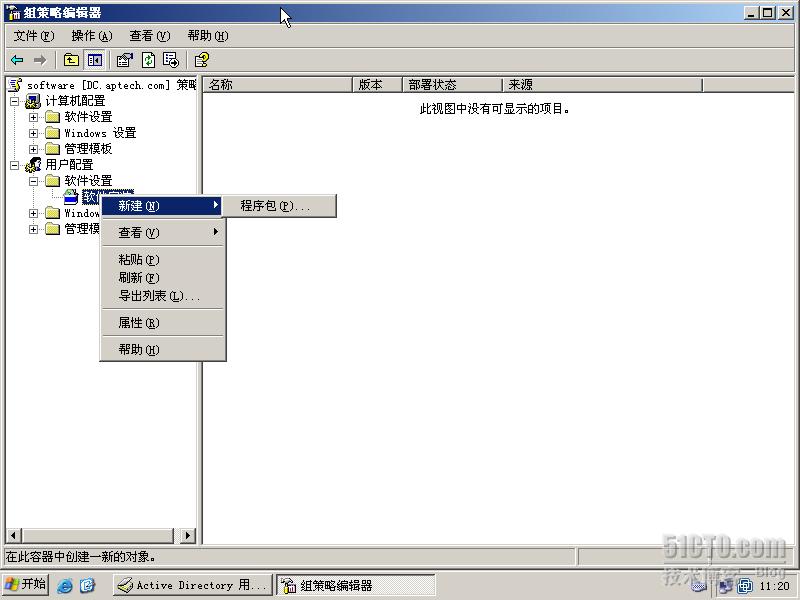
Task: Click the folder icon of Windows 设置 under 计算机配置
Action: (x=53, y=133)
